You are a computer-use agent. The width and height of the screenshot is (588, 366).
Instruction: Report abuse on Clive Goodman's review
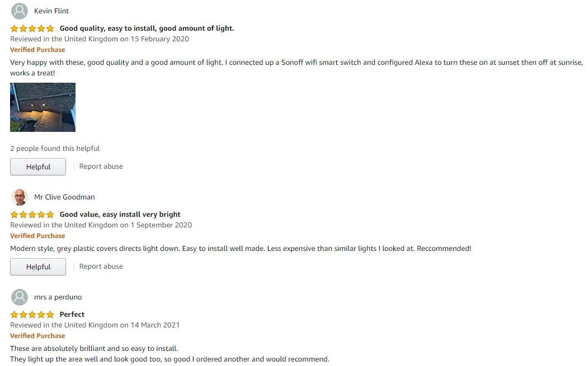(101, 267)
